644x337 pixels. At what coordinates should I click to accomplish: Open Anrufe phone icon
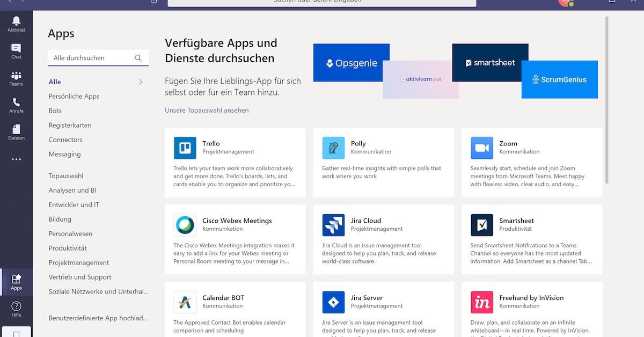point(16,104)
